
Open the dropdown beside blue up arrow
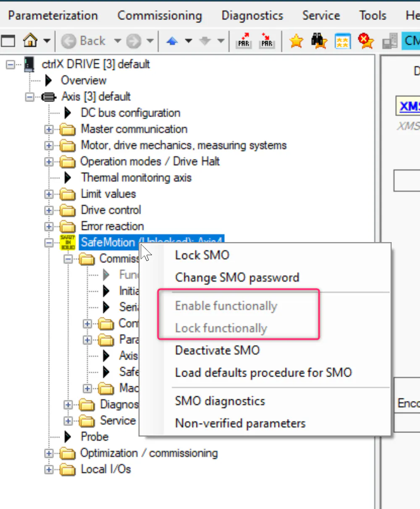(189, 41)
